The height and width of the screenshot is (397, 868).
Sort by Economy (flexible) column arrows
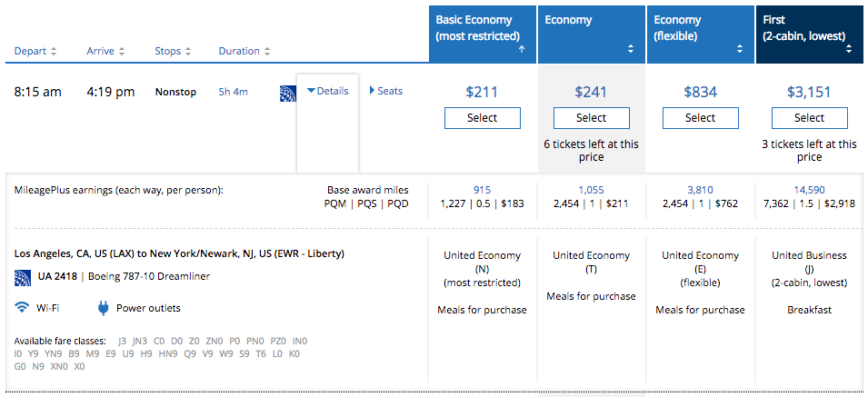pyautogui.click(x=739, y=50)
